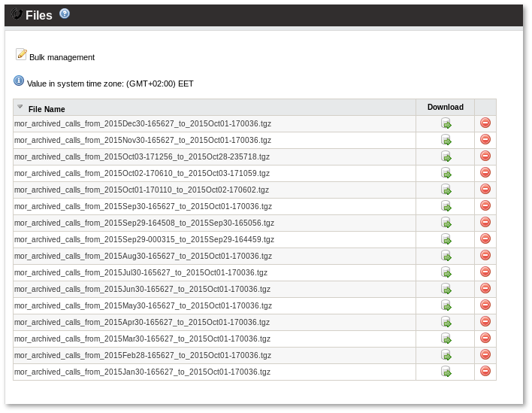Click the Bulk management link
Image resolution: width=532 pixels, height=413 pixels.
(62, 57)
